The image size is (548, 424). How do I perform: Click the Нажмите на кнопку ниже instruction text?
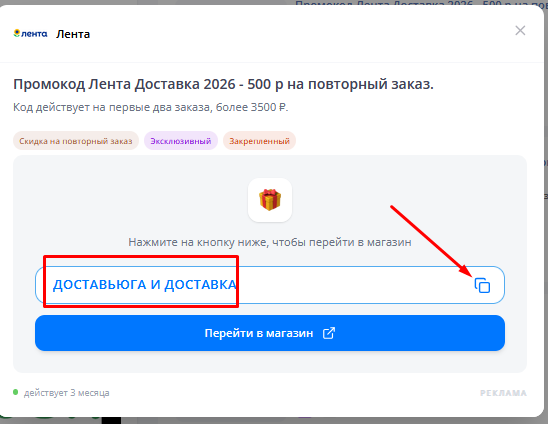(x=270, y=242)
